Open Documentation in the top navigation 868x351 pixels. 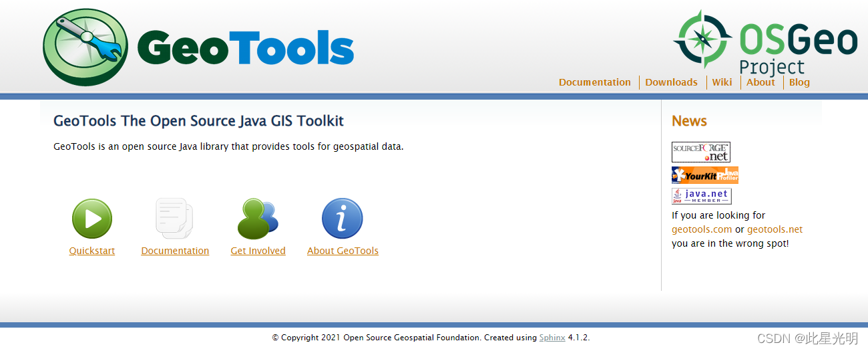[595, 82]
